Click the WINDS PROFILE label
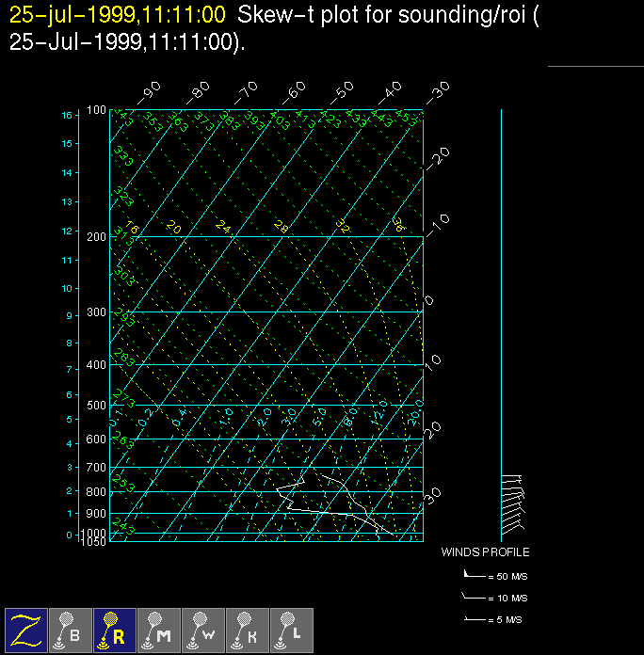The image size is (644, 655). coord(485,552)
